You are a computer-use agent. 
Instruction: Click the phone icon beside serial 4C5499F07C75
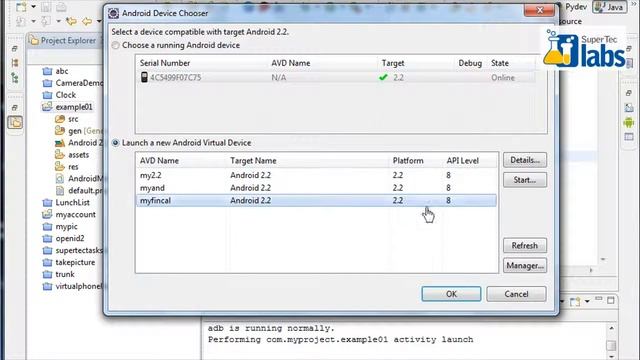coord(144,77)
